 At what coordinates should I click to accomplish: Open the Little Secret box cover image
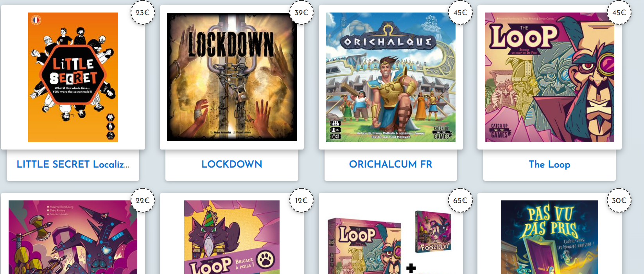(73, 77)
